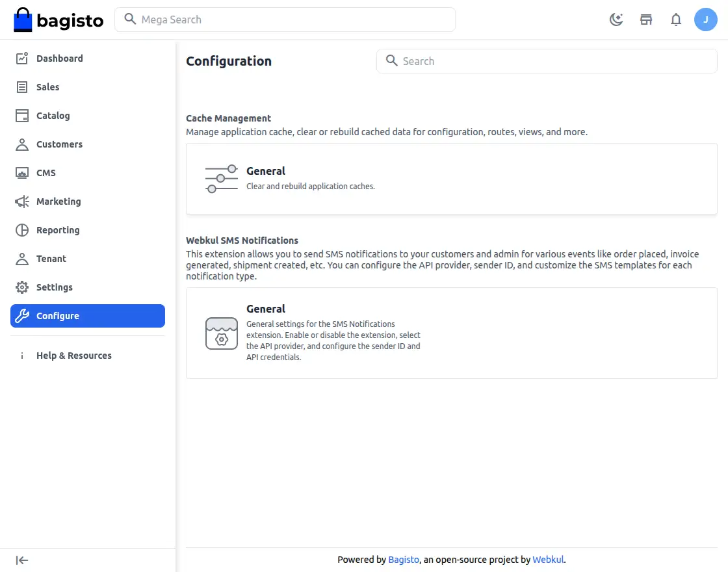Click 'Manage application cache' description text
This screenshot has width=728, height=572.
387,132
